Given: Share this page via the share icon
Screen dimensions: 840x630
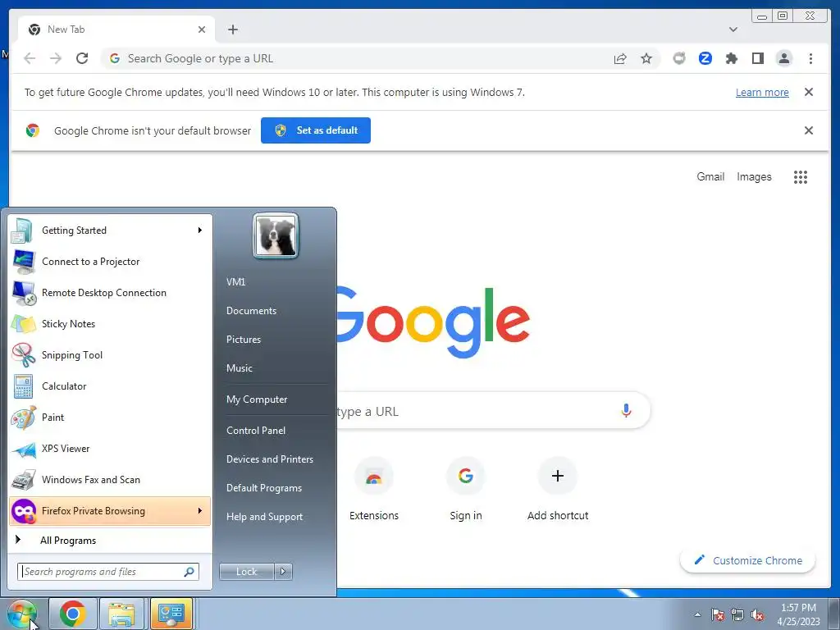Looking at the screenshot, I should click(x=620, y=58).
